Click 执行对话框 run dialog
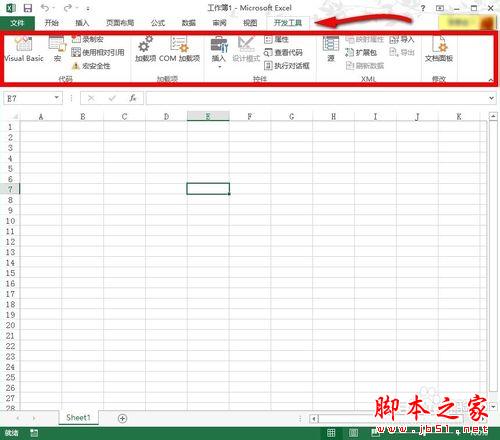 [287, 66]
